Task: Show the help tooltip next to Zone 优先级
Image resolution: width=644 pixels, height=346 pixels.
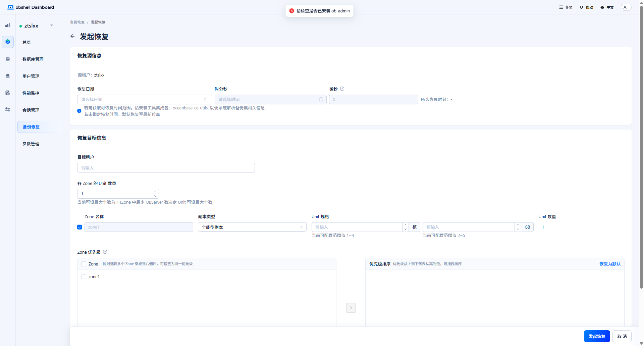Action: 105,252
